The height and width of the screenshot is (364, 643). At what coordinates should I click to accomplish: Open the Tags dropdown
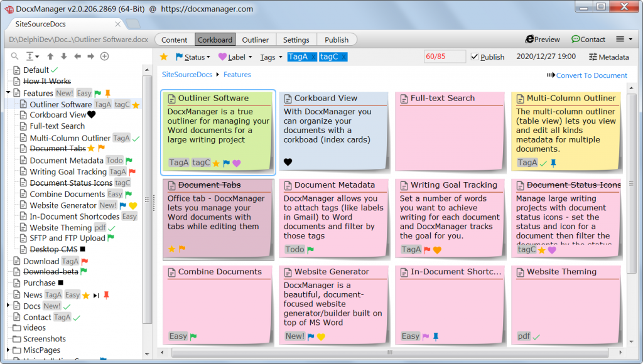pyautogui.click(x=271, y=57)
